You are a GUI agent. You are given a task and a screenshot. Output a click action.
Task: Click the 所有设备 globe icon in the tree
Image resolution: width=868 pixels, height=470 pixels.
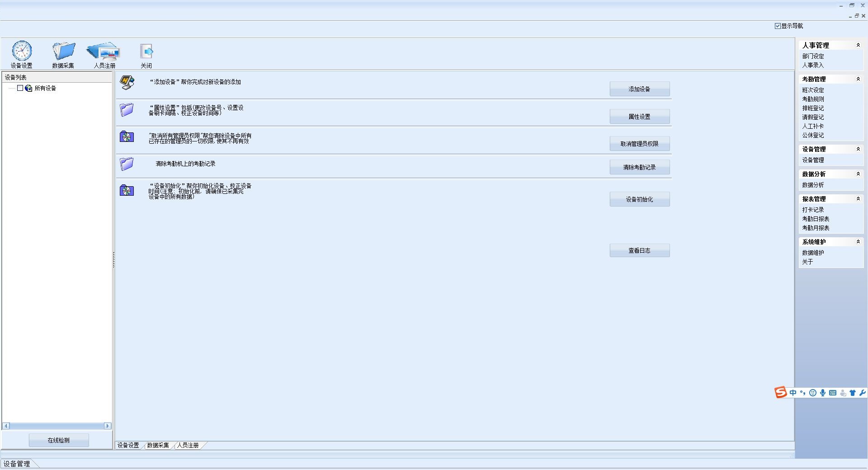point(28,88)
